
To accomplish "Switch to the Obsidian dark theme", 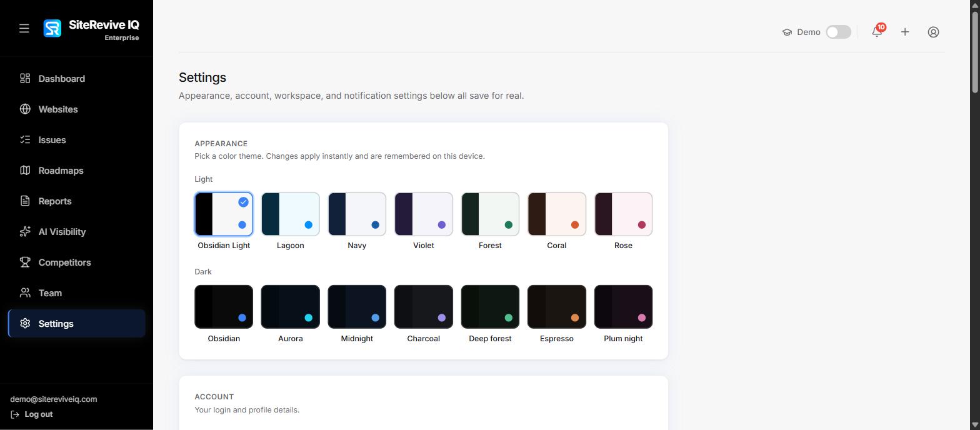I will pyautogui.click(x=224, y=307).
